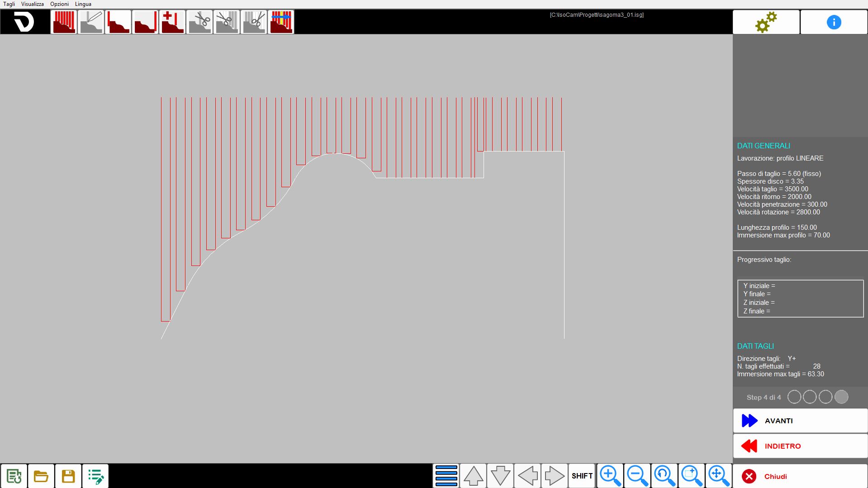This screenshot has width=868, height=488.
Task: Go back with the INDIETRO button
Action: click(800, 446)
